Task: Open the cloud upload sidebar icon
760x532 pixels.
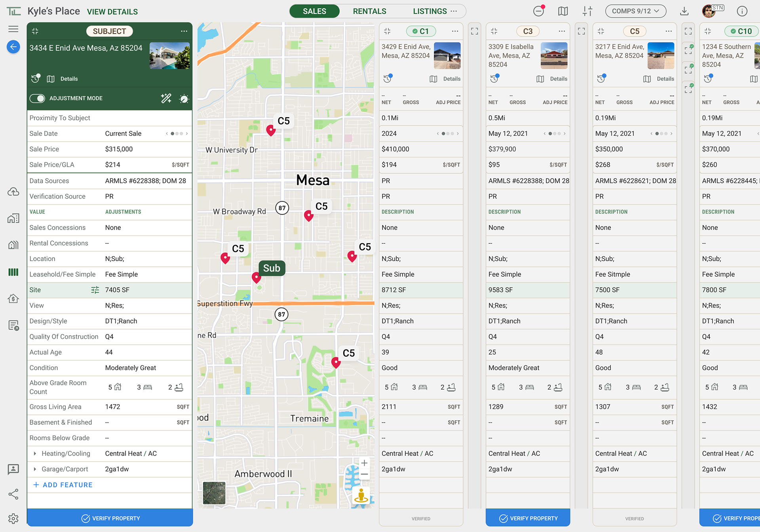Action: coord(13,192)
